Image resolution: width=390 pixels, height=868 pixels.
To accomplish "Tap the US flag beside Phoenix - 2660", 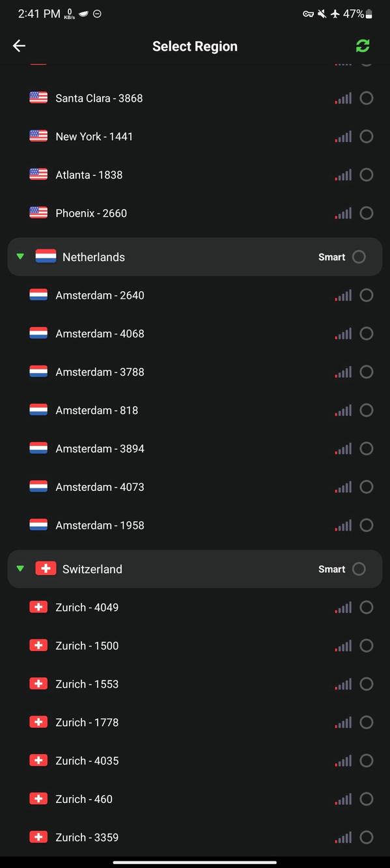I will pos(38,213).
